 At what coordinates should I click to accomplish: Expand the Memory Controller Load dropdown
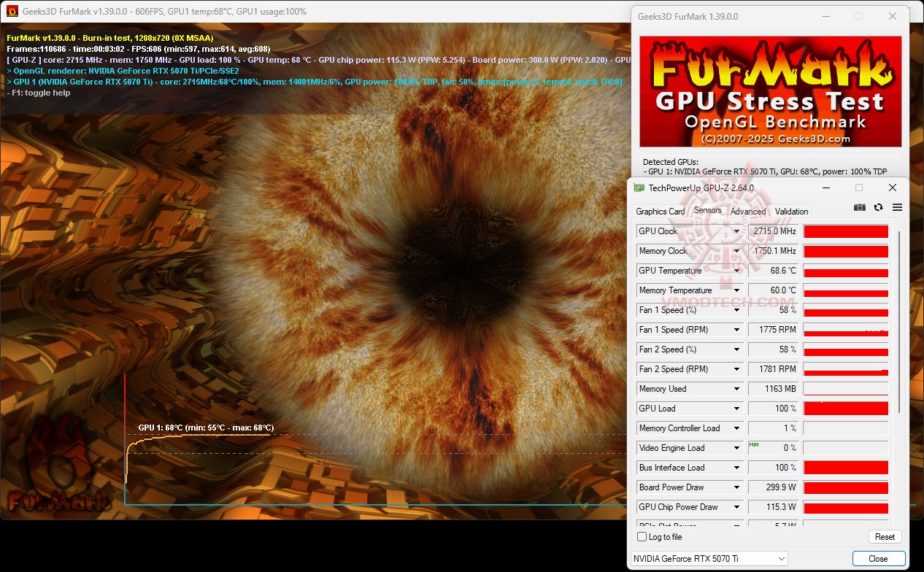(x=737, y=428)
